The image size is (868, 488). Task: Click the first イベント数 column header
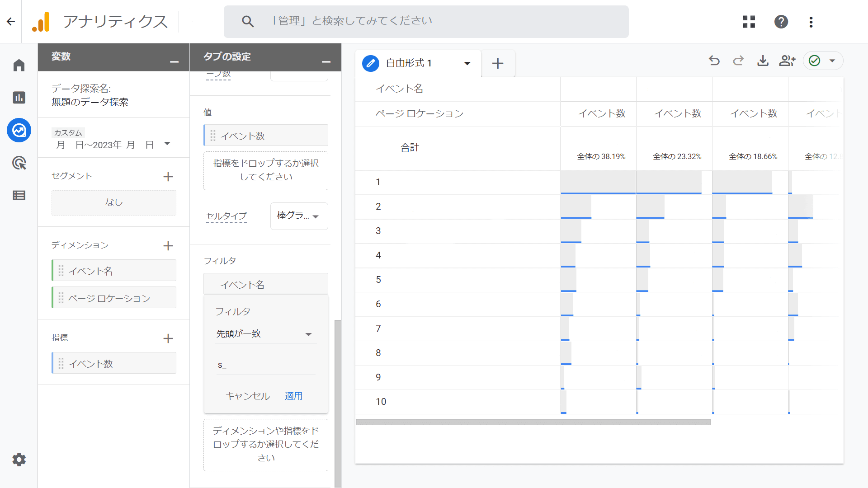click(602, 113)
